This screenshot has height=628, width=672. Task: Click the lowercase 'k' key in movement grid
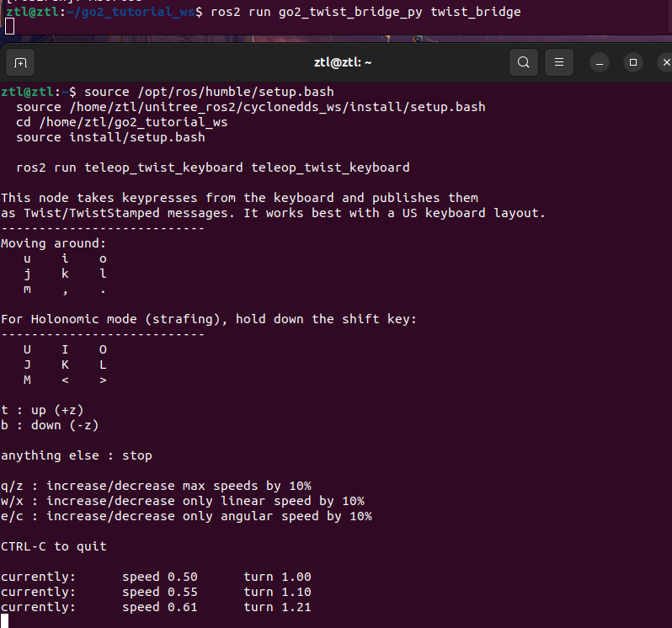65,274
